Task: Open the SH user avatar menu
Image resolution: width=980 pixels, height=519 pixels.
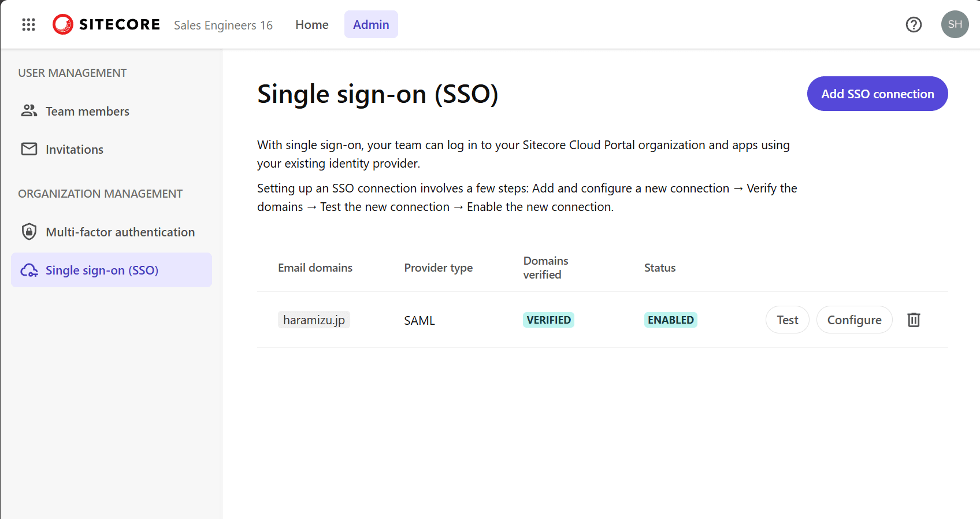Action: point(955,24)
